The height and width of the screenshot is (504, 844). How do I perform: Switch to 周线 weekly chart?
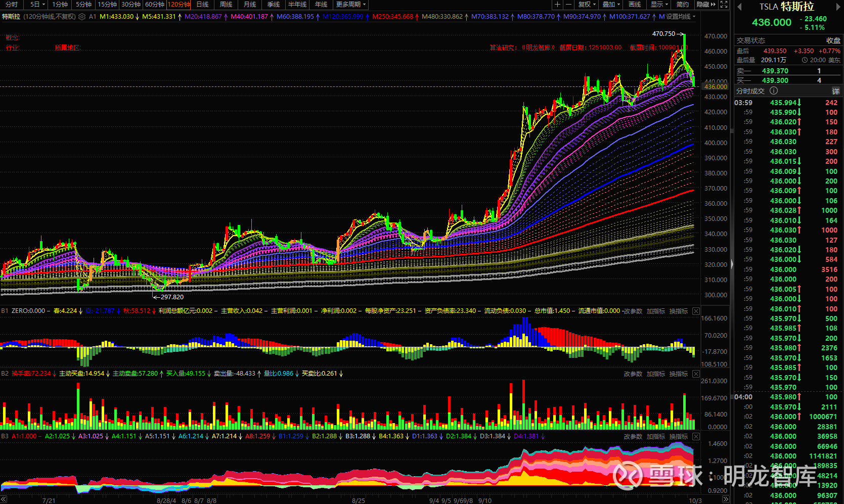[226, 5]
